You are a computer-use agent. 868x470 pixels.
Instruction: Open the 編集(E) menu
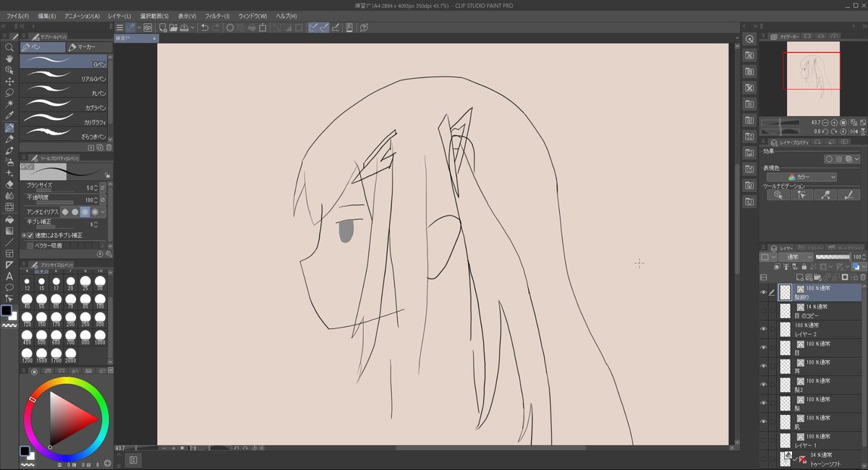(47, 16)
